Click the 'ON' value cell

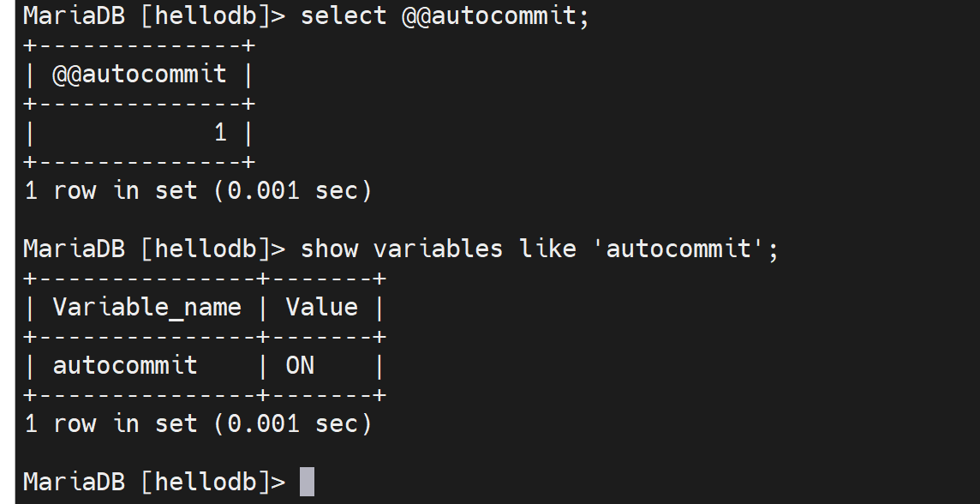pyautogui.click(x=300, y=366)
